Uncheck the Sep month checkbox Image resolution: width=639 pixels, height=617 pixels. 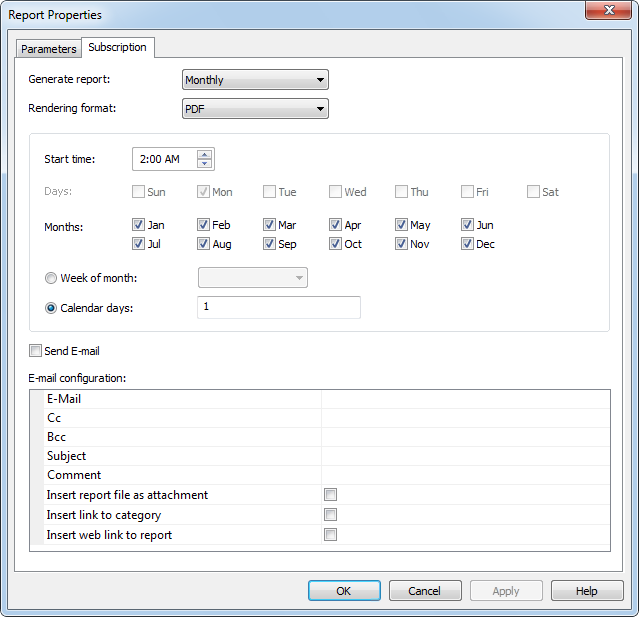point(269,244)
